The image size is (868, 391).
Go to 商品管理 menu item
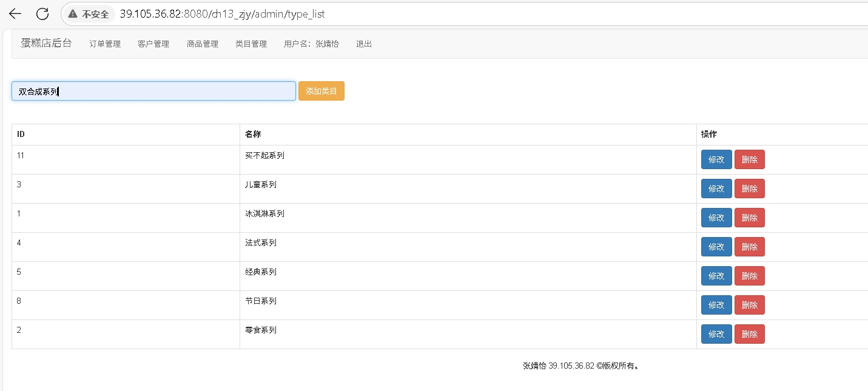pyautogui.click(x=203, y=44)
